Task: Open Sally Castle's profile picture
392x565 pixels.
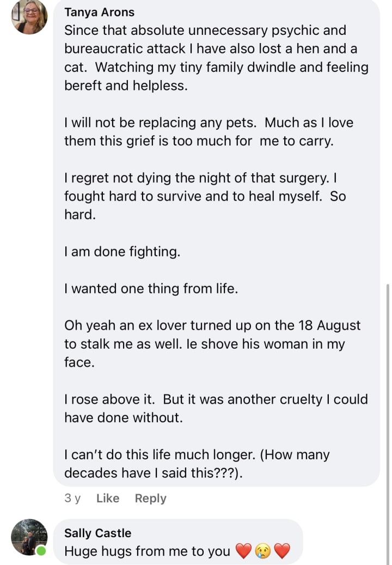Action: (29, 537)
